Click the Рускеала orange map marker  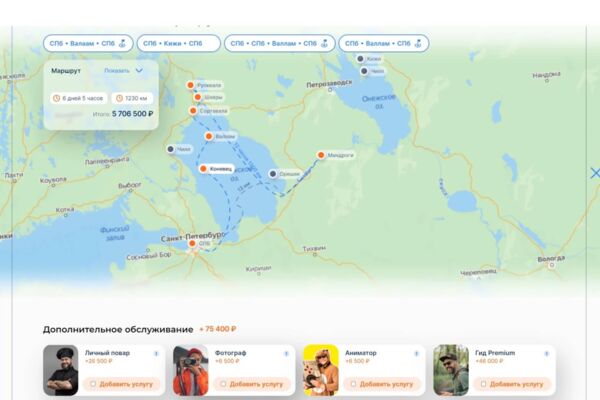(190, 85)
